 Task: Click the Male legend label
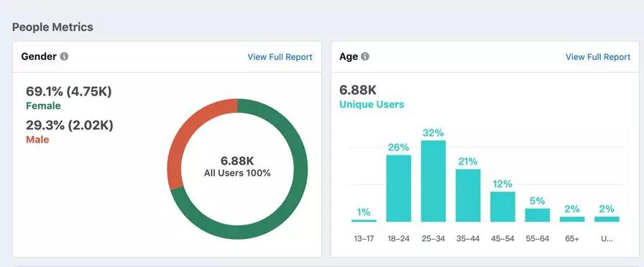tap(37, 140)
